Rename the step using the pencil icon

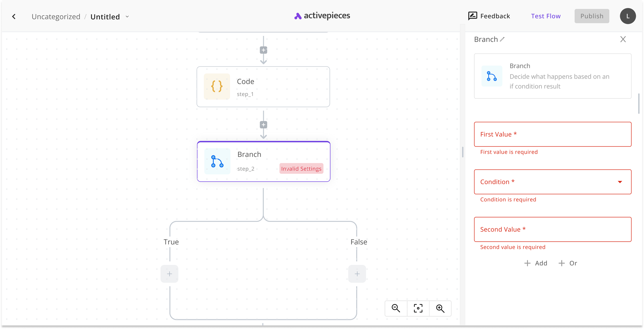click(502, 39)
